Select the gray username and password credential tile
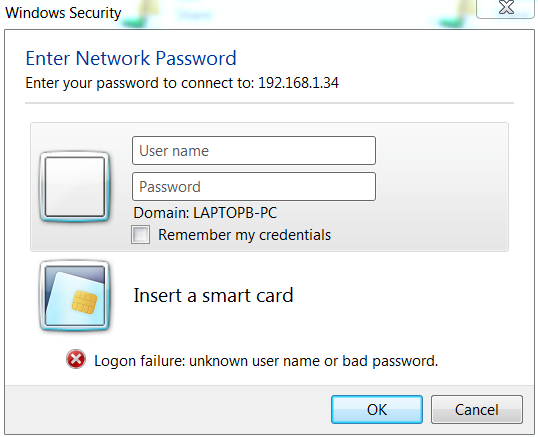The image size is (538, 437). pos(269,187)
